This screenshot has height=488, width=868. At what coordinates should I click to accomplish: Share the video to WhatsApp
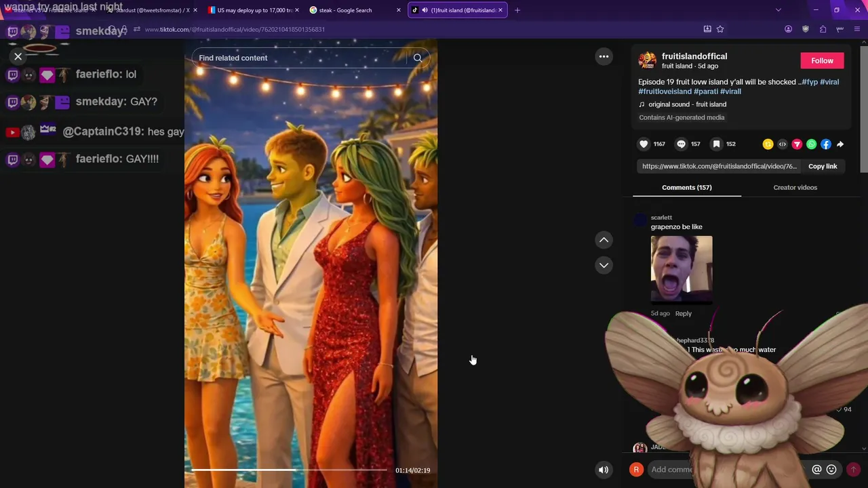point(811,144)
